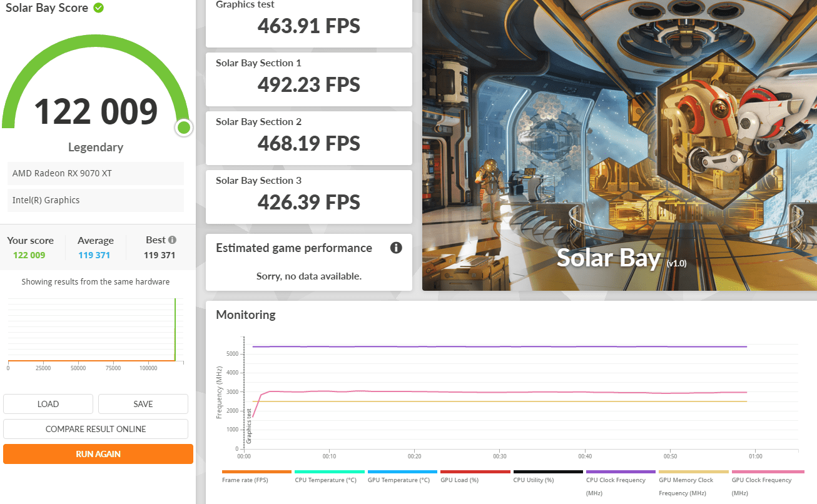
Task: Toggle the CPU Temperature legend swatch
Action: pyautogui.click(x=330, y=471)
